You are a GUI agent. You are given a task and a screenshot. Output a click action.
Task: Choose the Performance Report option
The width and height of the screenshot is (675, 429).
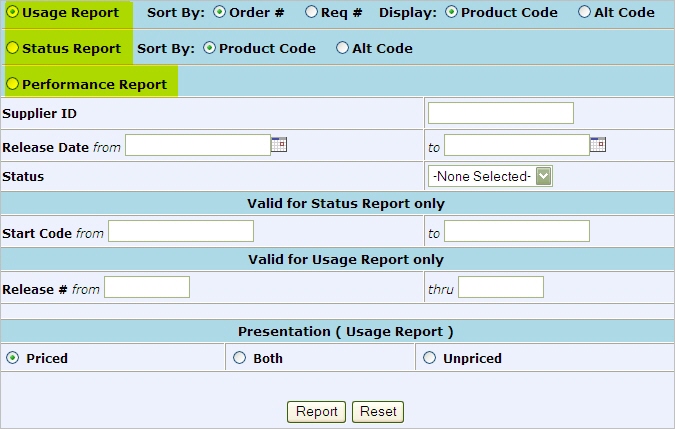click(x=13, y=84)
